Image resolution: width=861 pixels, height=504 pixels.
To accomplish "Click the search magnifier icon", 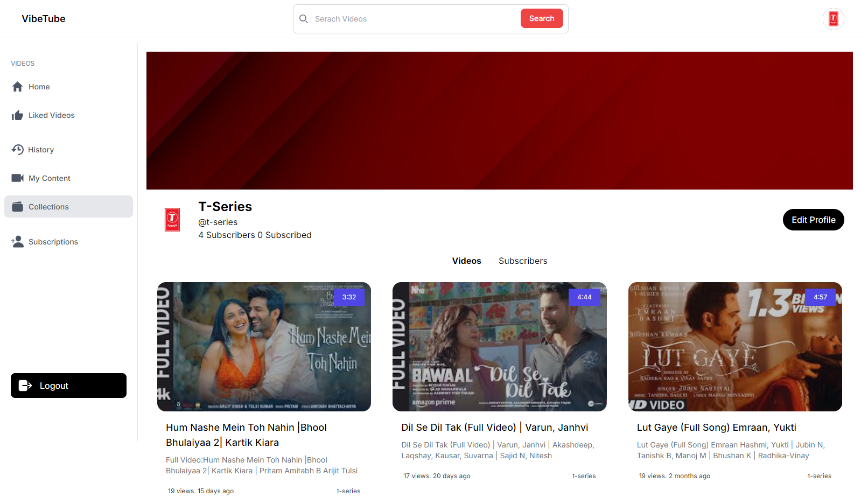I will [x=304, y=19].
